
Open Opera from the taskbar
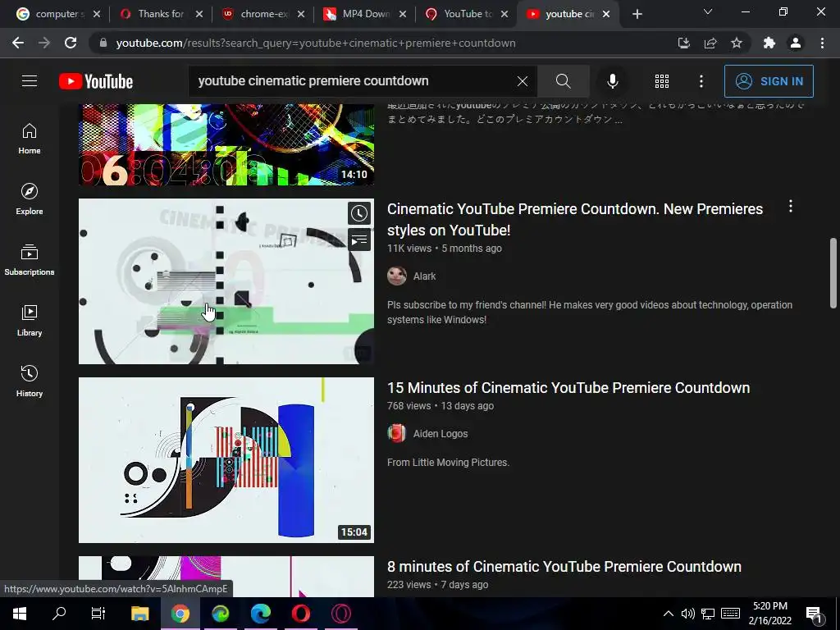coord(300,614)
